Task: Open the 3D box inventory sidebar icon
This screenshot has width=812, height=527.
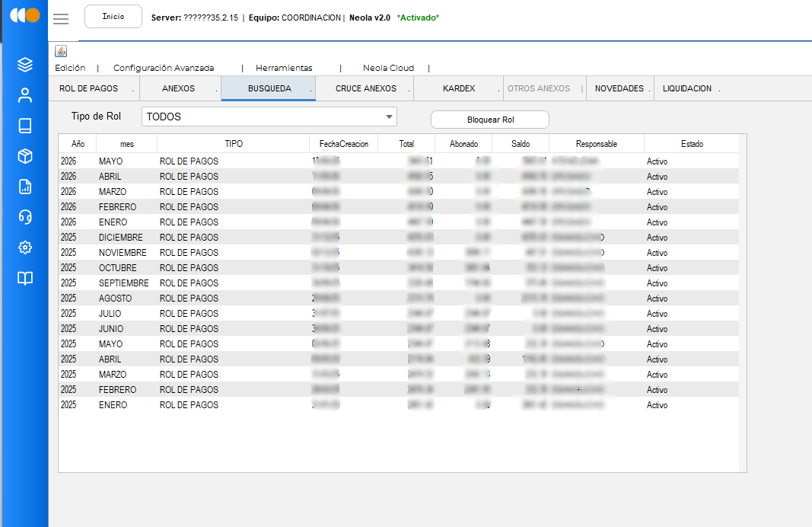Action: (25, 156)
